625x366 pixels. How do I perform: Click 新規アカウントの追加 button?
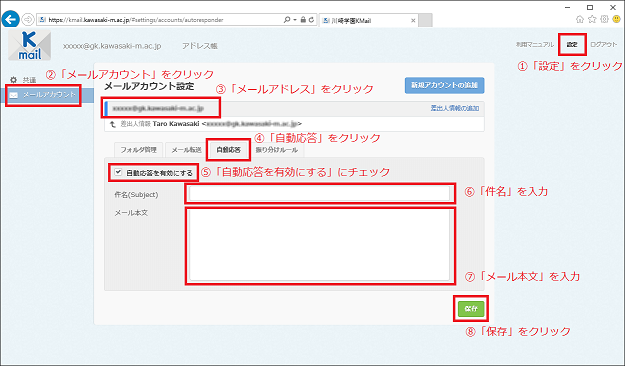[x=444, y=85]
